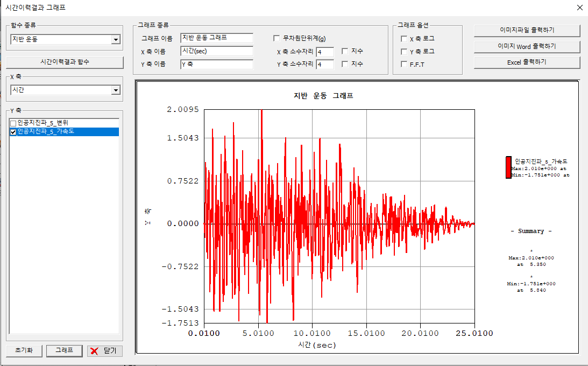
Task: Enable Y 축 지수 checkbox
Action: (x=345, y=64)
